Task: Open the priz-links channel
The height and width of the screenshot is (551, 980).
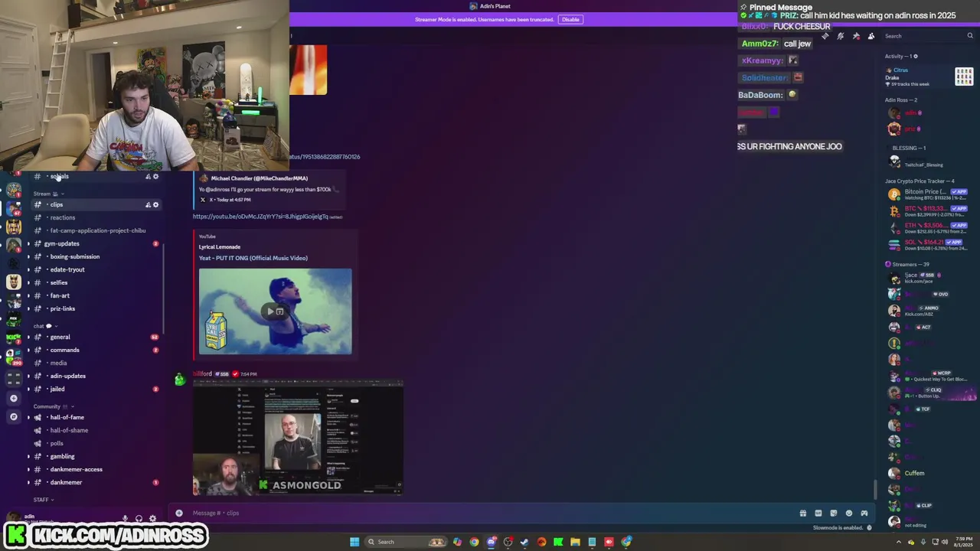Action: pos(96,308)
